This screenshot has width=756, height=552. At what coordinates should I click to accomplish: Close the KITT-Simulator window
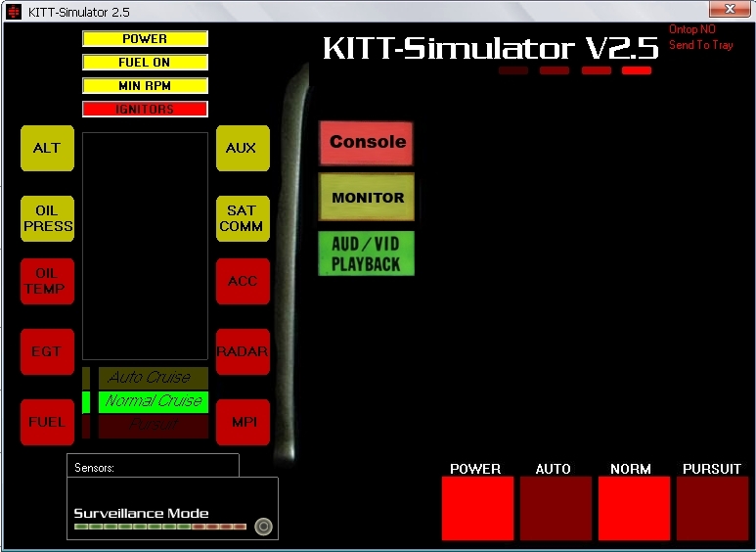tap(730, 9)
